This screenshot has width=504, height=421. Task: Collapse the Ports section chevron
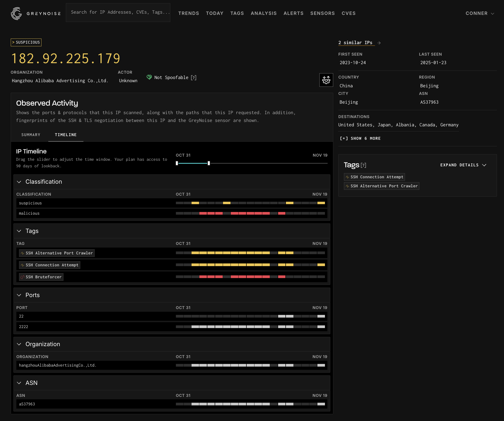19,295
